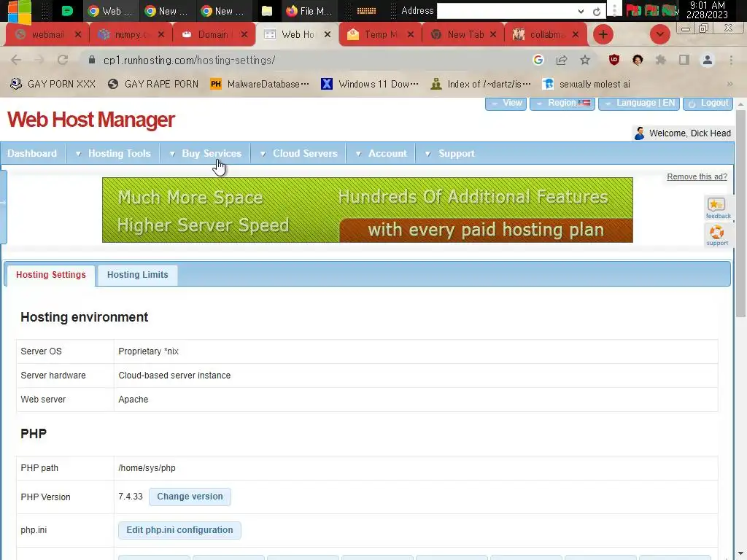Open Chrome profile menu

[x=708, y=60]
